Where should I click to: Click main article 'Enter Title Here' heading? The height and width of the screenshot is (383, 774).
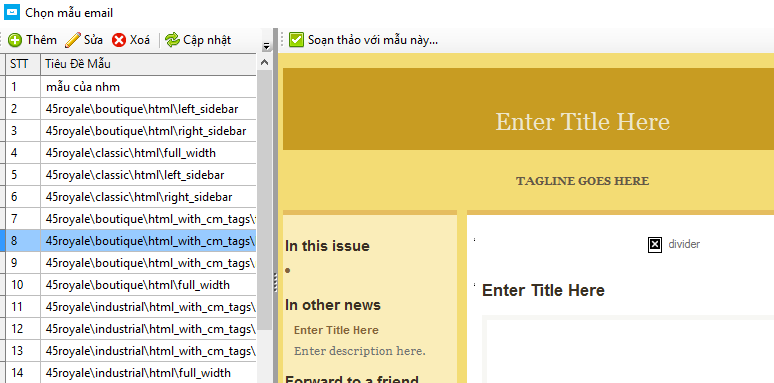coord(543,290)
